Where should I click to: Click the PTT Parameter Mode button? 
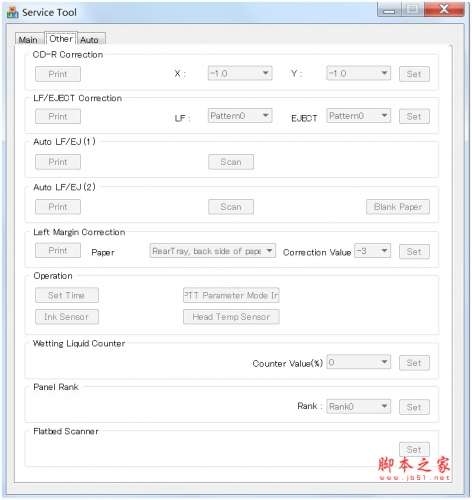(231, 295)
